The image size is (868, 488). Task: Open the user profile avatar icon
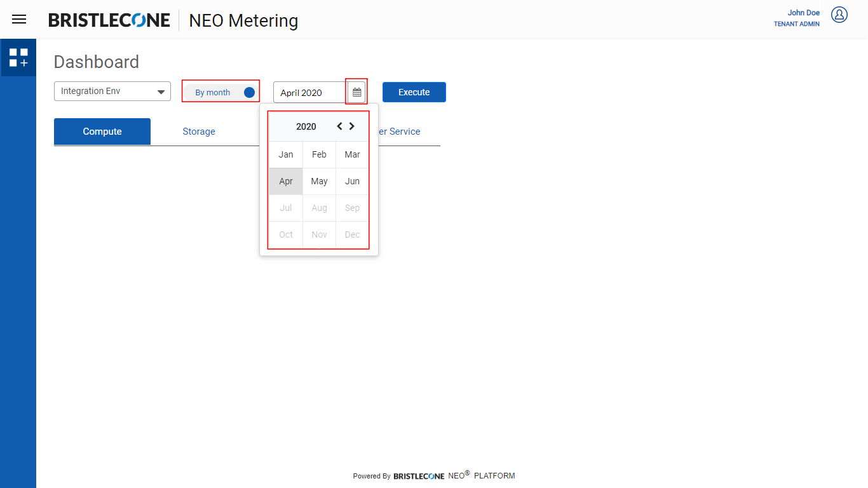point(839,15)
